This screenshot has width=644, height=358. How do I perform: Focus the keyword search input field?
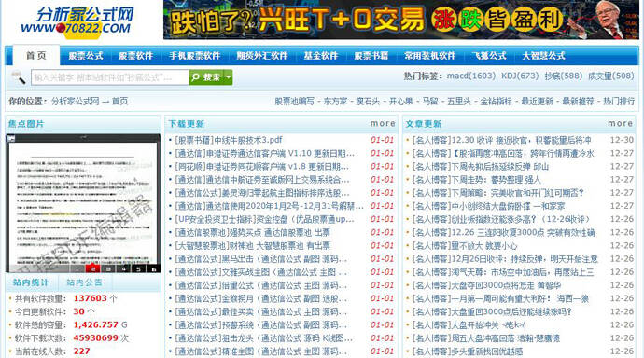click(x=109, y=77)
